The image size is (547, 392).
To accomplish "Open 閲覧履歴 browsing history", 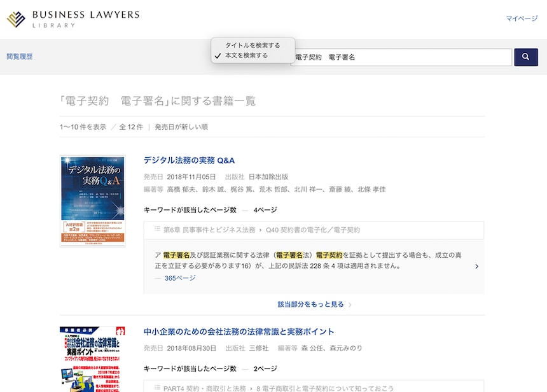I will pyautogui.click(x=19, y=57).
